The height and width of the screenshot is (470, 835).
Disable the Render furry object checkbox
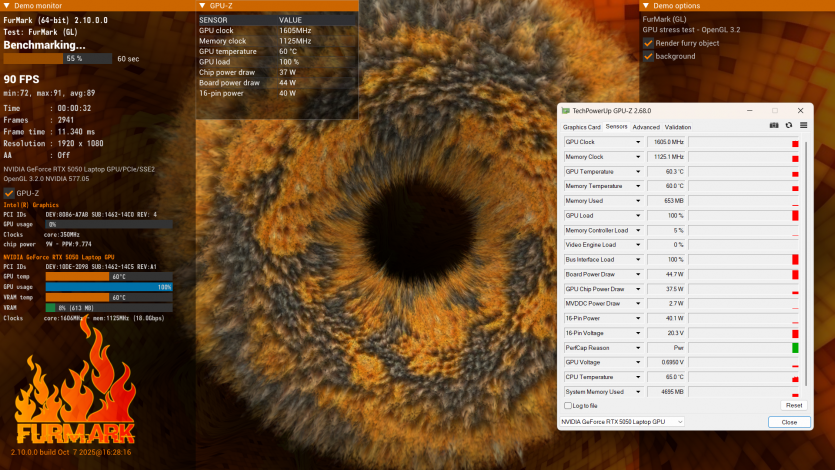point(648,44)
